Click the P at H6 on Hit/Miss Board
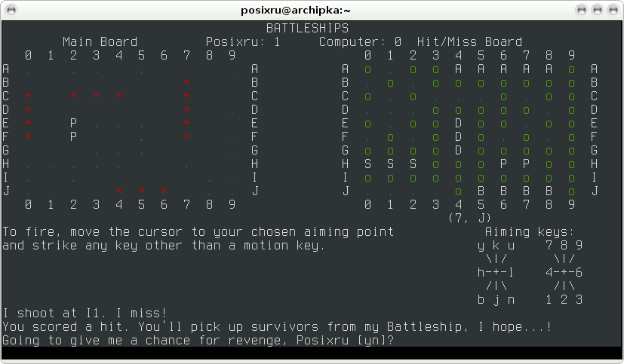This screenshot has width=624, height=364. click(x=503, y=164)
